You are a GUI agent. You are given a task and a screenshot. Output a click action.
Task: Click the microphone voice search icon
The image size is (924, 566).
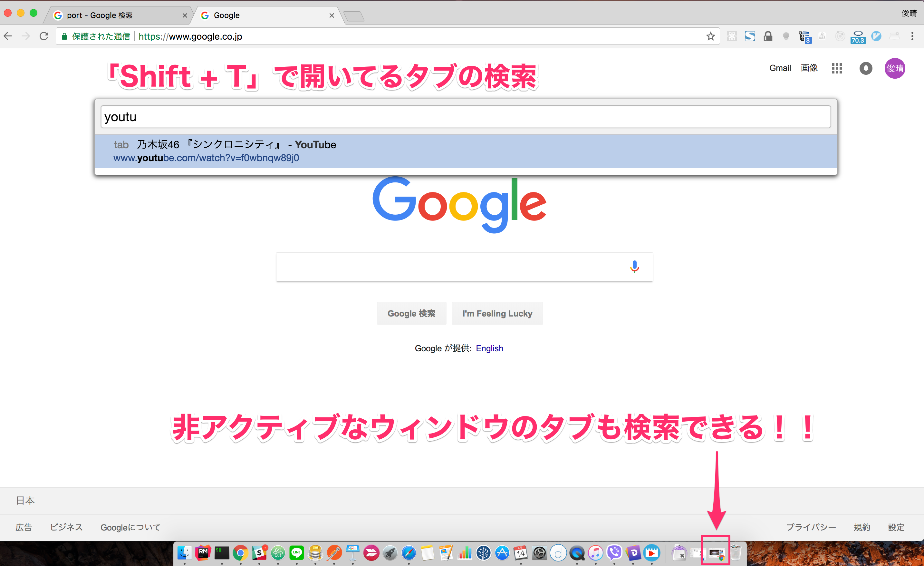[634, 267]
